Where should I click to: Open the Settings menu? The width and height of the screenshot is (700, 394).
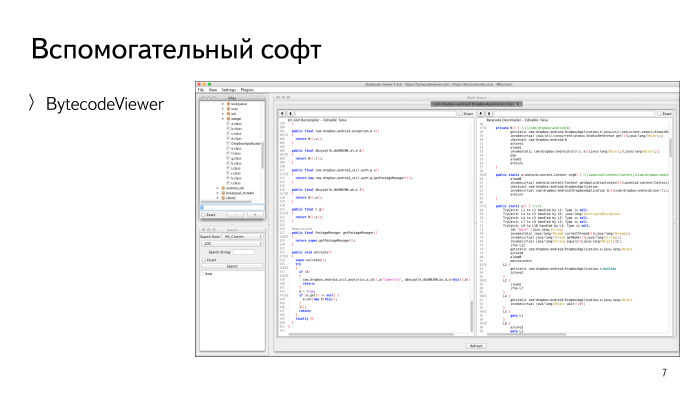(x=229, y=90)
